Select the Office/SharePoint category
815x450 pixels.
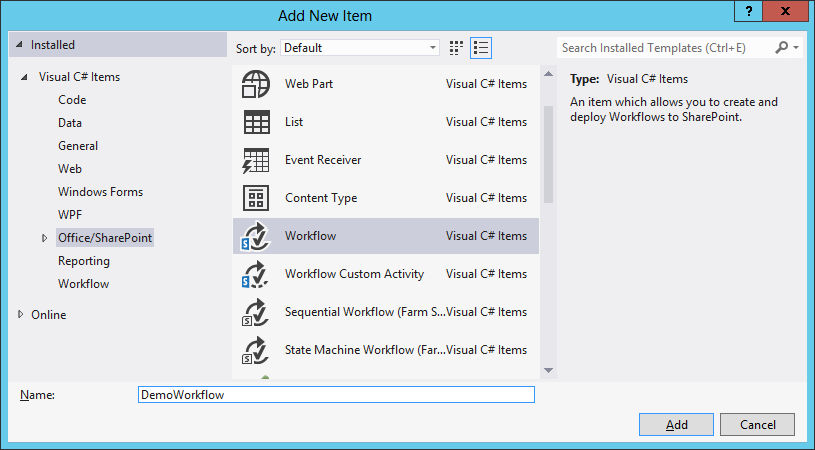coord(105,237)
